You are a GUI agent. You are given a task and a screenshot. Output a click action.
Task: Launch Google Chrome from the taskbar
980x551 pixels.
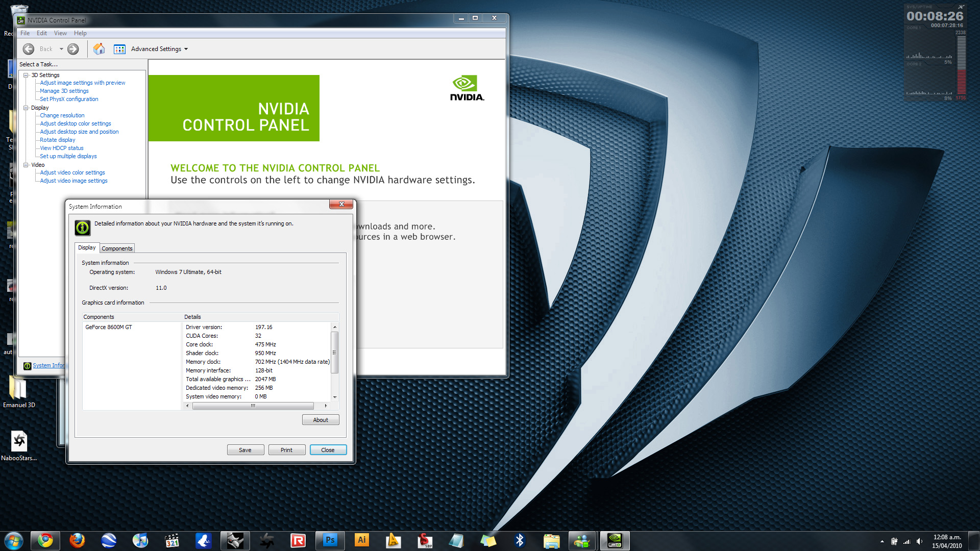45,540
